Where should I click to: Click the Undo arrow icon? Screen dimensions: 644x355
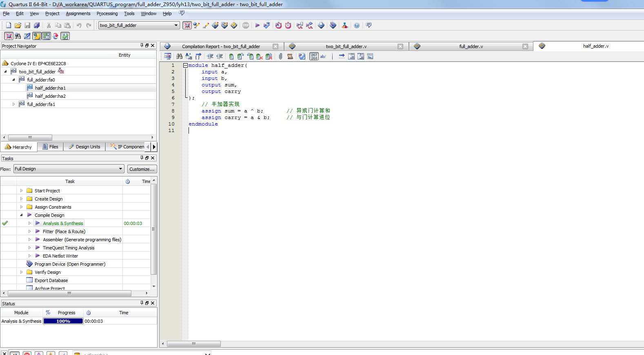click(79, 25)
